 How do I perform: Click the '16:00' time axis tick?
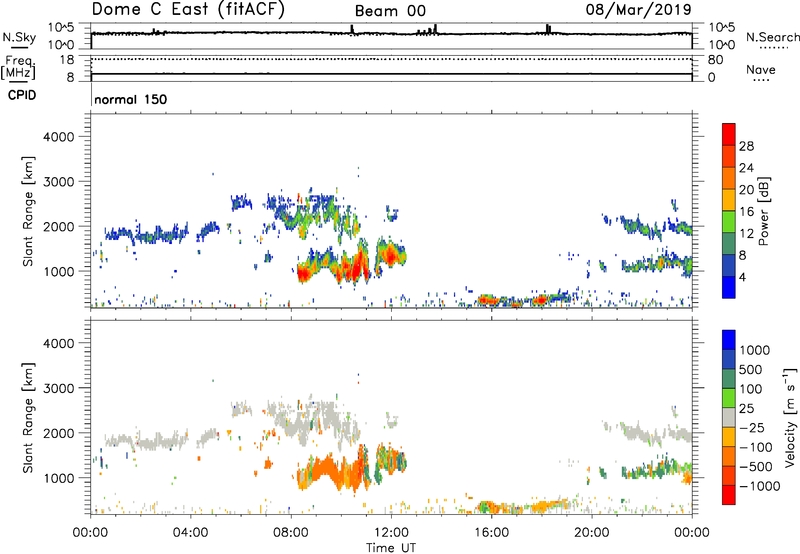pos(491,533)
